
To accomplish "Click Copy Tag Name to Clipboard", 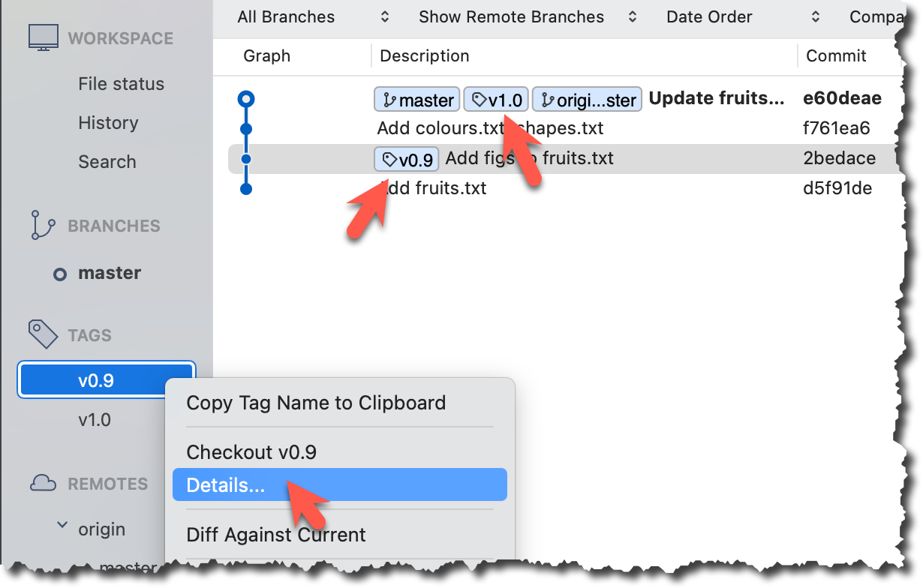I will pos(316,403).
